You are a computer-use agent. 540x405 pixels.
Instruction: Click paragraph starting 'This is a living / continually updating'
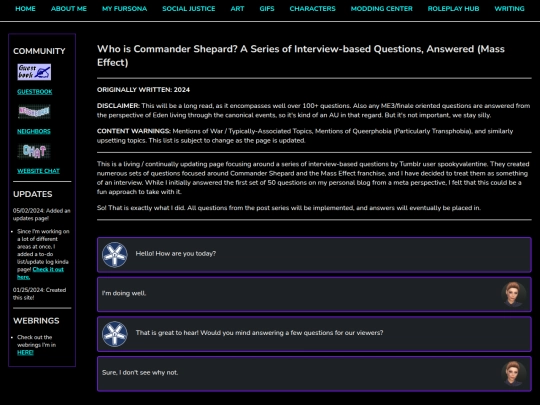pos(313,178)
